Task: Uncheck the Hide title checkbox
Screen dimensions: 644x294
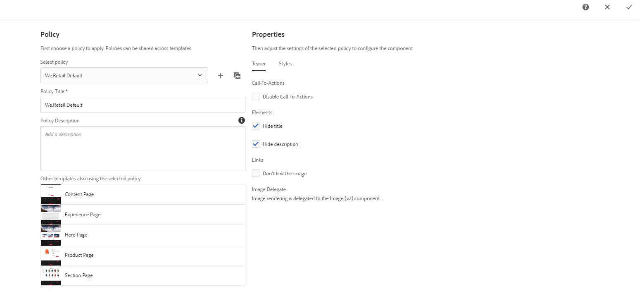Action: click(256, 126)
